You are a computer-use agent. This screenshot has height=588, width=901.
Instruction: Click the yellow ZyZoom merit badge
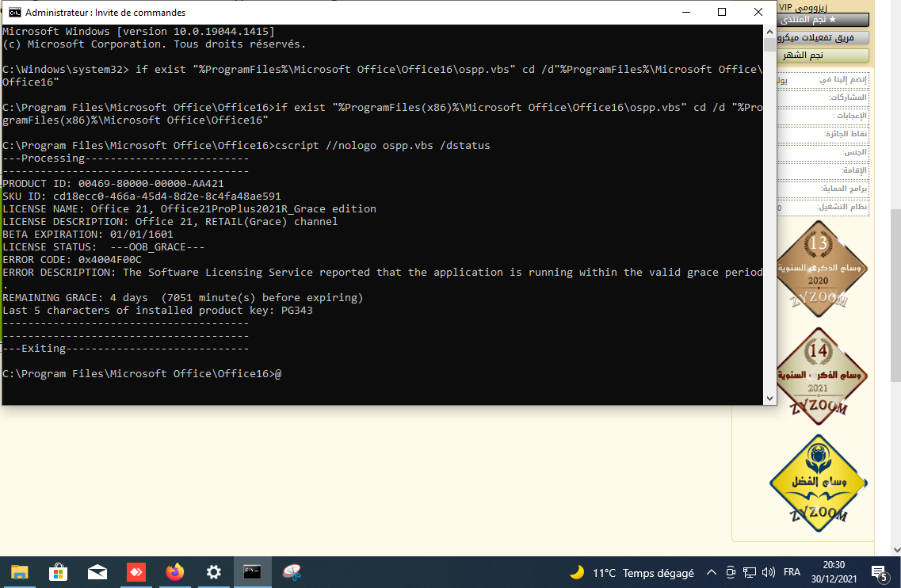tap(819, 483)
